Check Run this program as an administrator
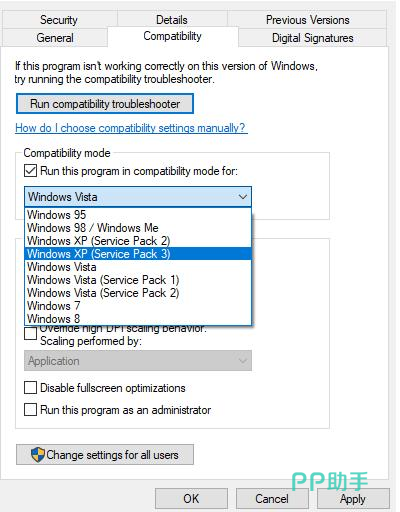The width and height of the screenshot is (400, 512). [x=30, y=409]
